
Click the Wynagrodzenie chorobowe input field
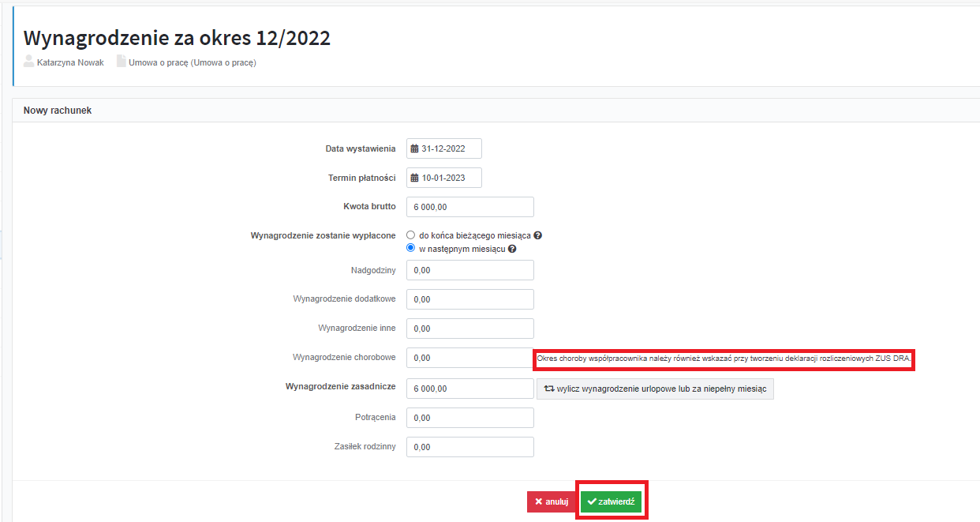pyautogui.click(x=470, y=358)
